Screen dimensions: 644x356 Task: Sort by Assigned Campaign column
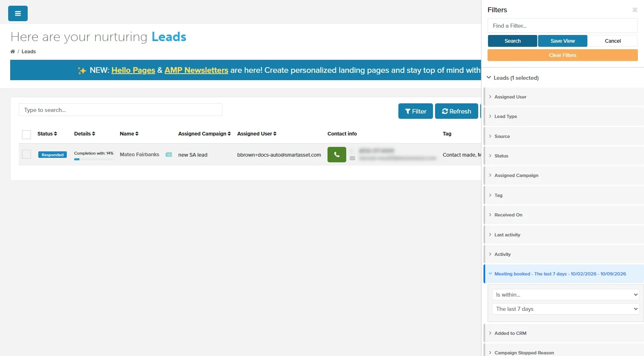pyautogui.click(x=204, y=133)
